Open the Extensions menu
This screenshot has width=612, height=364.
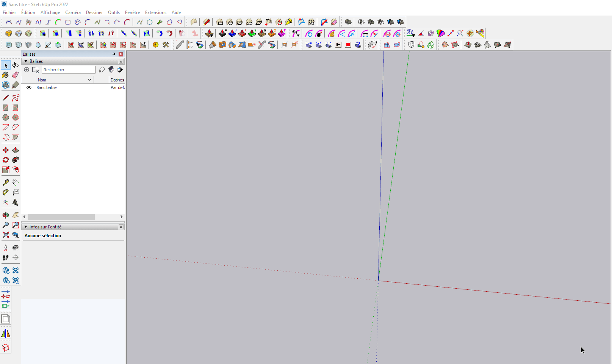click(x=156, y=12)
